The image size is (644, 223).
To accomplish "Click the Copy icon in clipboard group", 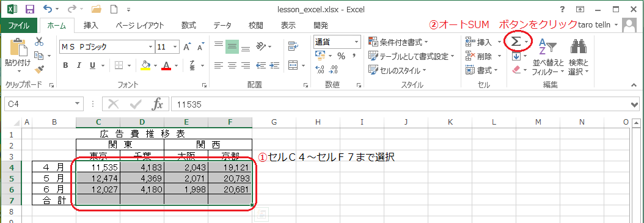I will coord(39,55).
